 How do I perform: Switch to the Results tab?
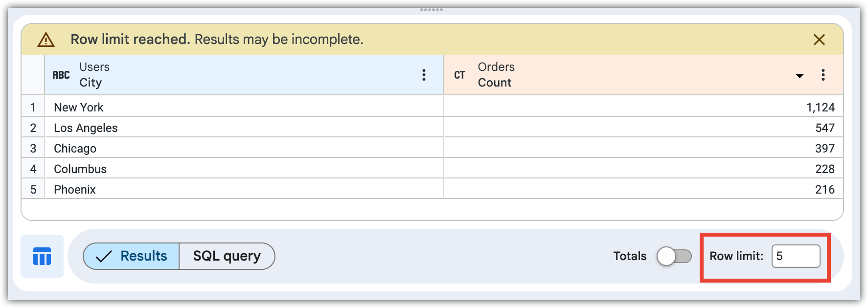point(132,256)
